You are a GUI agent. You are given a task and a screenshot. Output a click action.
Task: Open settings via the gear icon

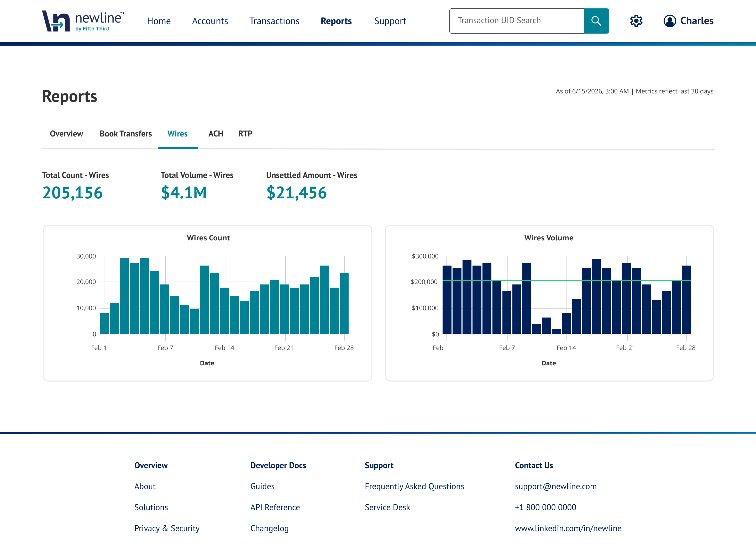coord(636,21)
